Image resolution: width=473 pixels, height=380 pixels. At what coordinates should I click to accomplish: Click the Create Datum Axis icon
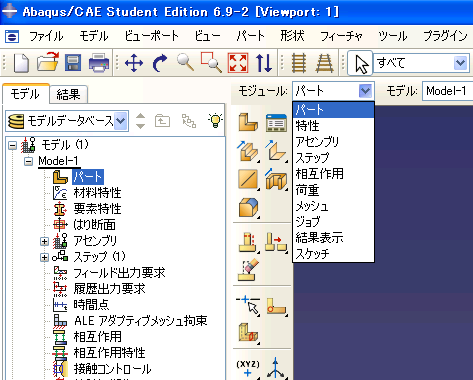276,368
